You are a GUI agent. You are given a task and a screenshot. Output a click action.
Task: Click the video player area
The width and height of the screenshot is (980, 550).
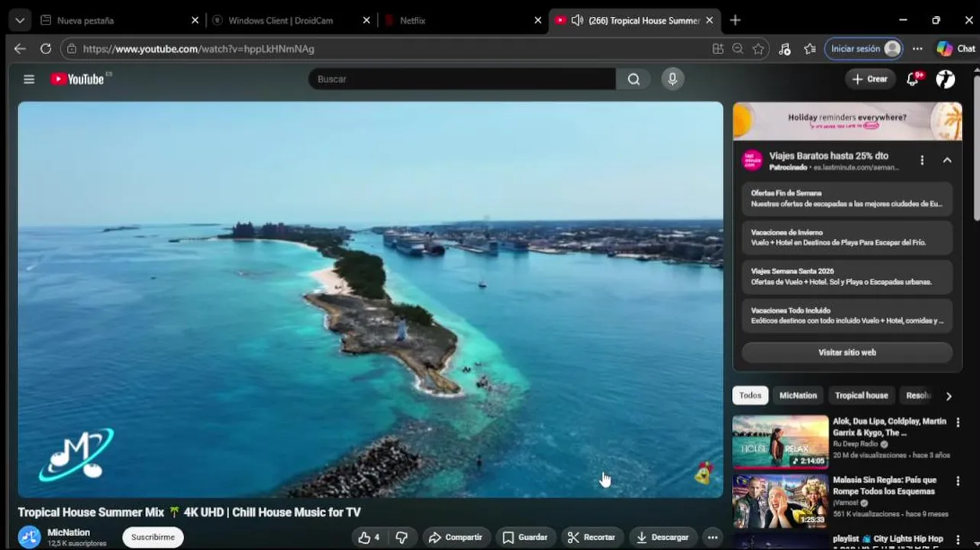(x=370, y=299)
